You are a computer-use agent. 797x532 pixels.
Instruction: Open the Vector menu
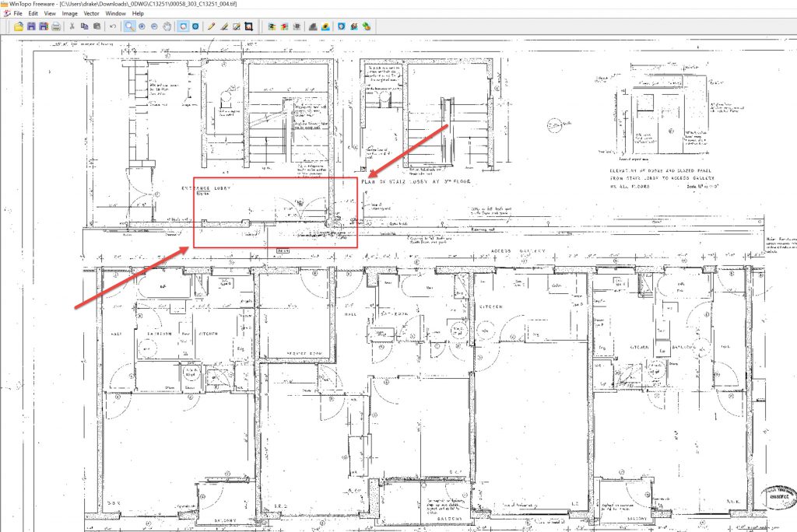pyautogui.click(x=91, y=14)
